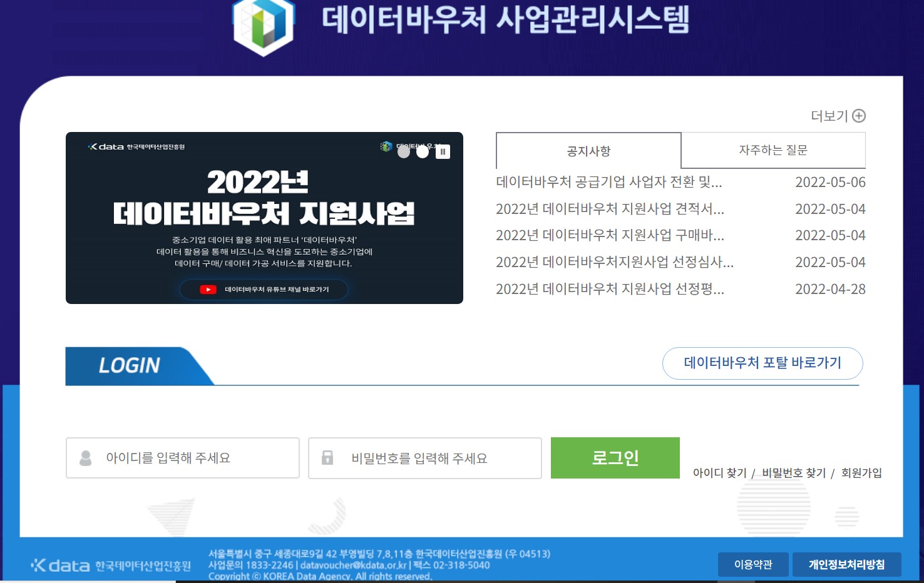Open notice 2022년 데이터바우처지원사업 선정심사...
The height and width of the screenshot is (583, 924).
pyautogui.click(x=615, y=262)
